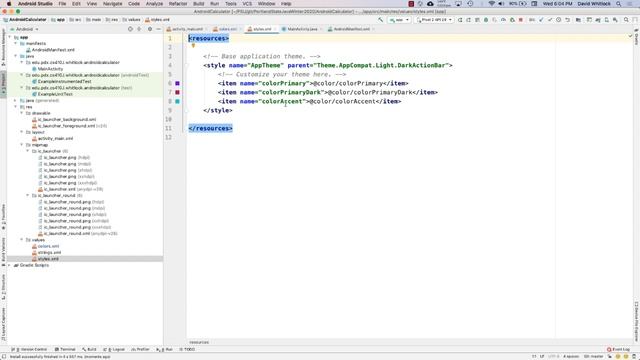Collapse the res folder node
Screen dimensions: 640x360
tap(16, 107)
